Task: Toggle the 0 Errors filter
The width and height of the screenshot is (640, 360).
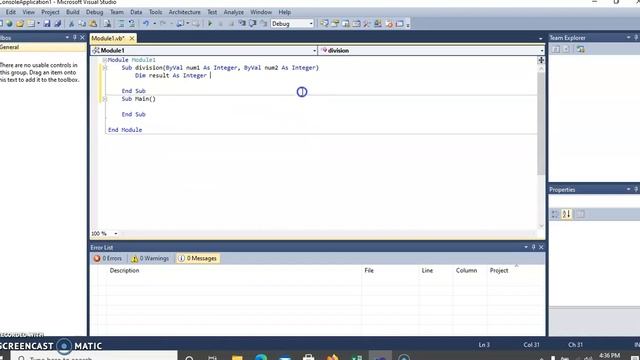Action: [x=108, y=258]
